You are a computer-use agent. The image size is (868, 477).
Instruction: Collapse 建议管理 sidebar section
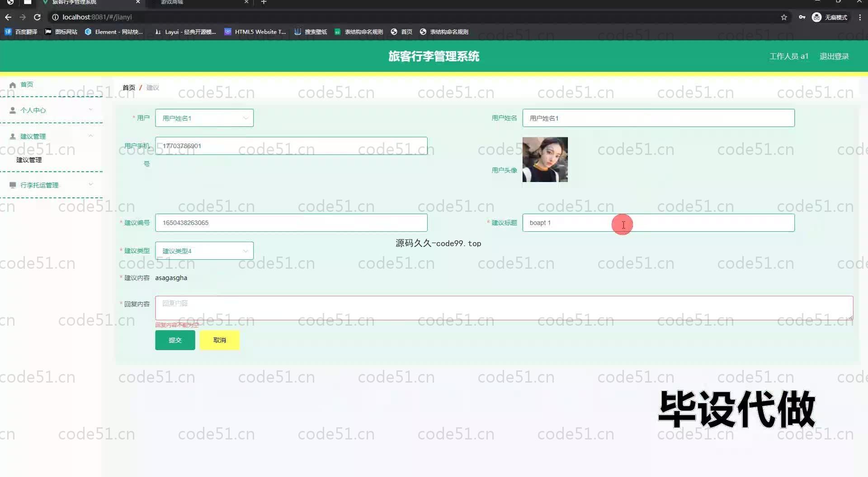pos(51,136)
